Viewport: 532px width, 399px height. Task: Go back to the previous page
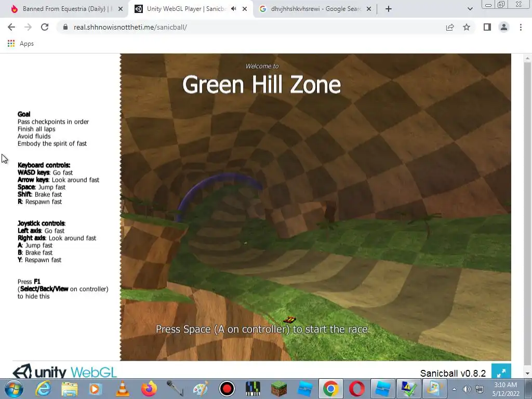pyautogui.click(x=11, y=27)
